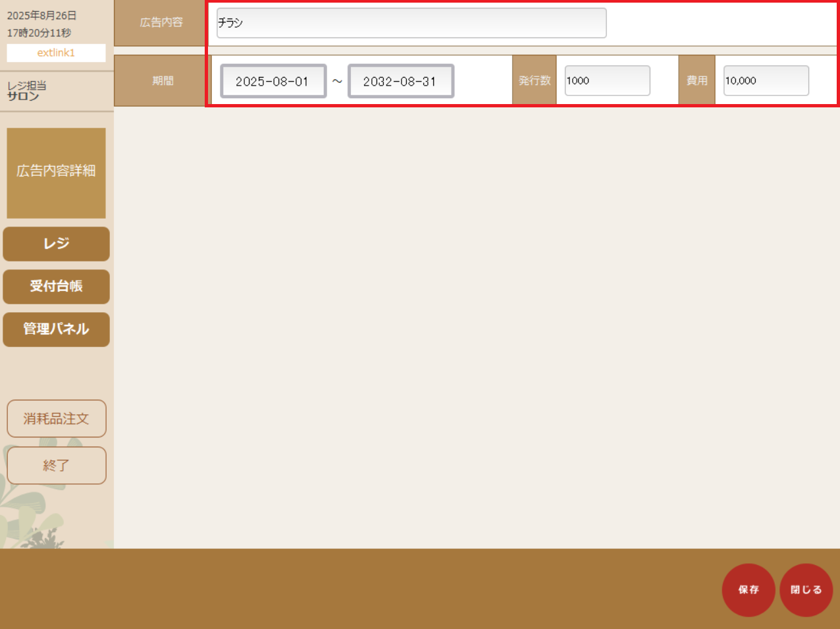The image size is (840, 629).
Task: Open the end date field 2032-08-31
Action: pos(400,81)
